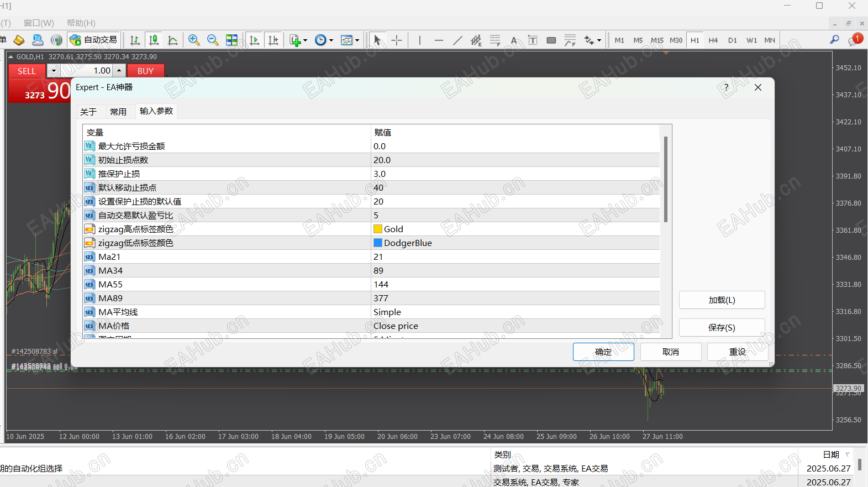
Task: Click the 1.00 lot volume field
Action: pos(87,71)
